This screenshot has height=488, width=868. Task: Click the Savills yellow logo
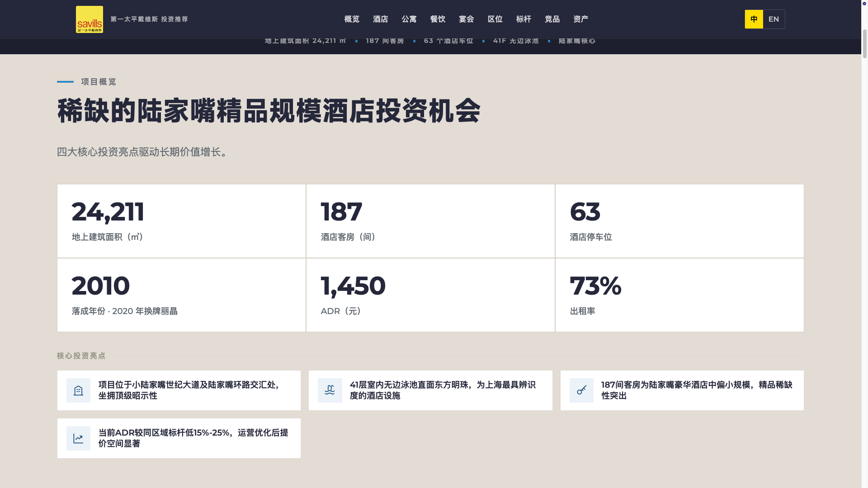(90, 19)
